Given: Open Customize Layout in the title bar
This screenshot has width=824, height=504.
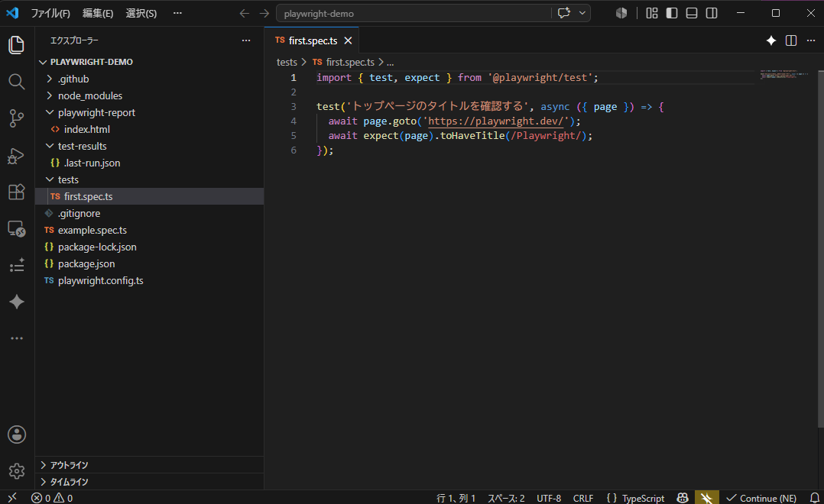Looking at the screenshot, I should [x=652, y=13].
